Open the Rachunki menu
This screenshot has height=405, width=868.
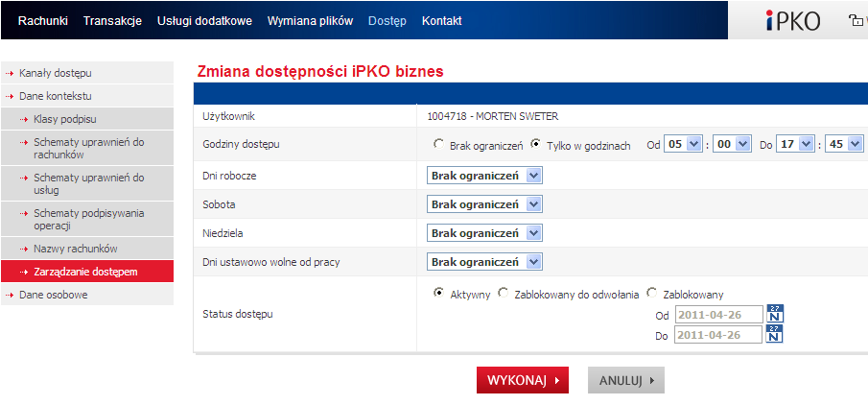(42, 21)
